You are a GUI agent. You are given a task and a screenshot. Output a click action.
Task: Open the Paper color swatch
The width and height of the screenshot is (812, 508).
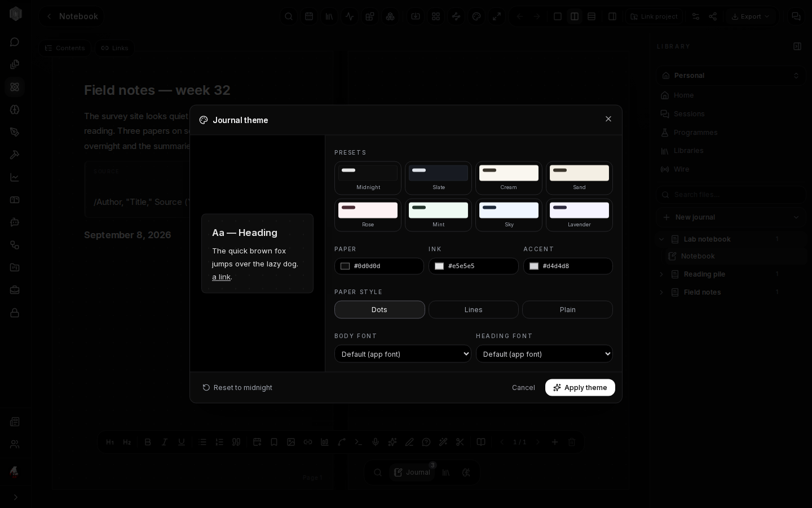point(345,266)
